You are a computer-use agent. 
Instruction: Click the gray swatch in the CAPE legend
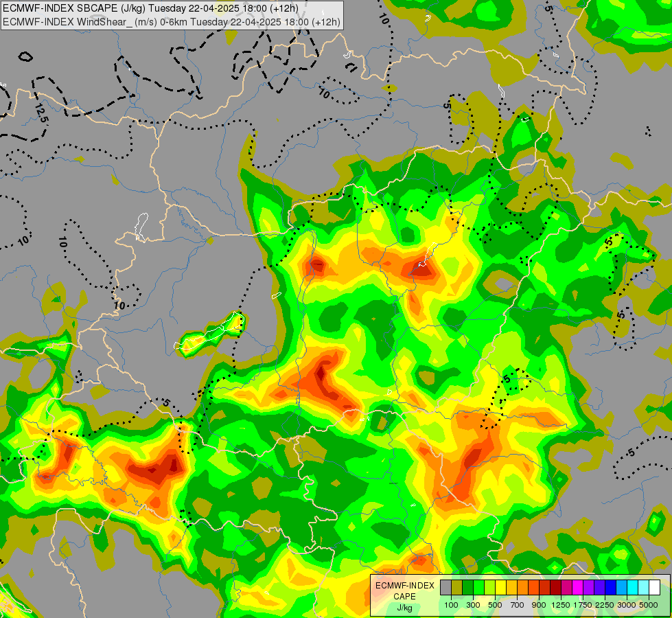445,587
